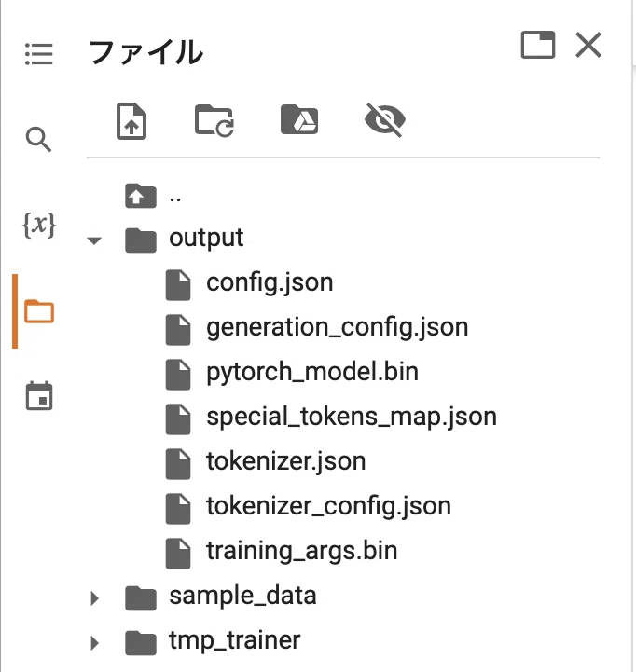The width and height of the screenshot is (636, 672).
Task: Select tokenizer_config.json file
Action: tap(329, 506)
